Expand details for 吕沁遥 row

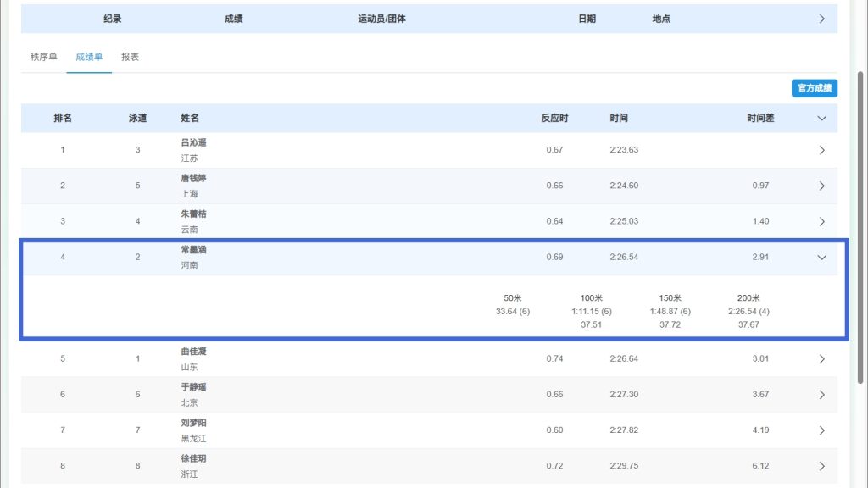coord(821,150)
